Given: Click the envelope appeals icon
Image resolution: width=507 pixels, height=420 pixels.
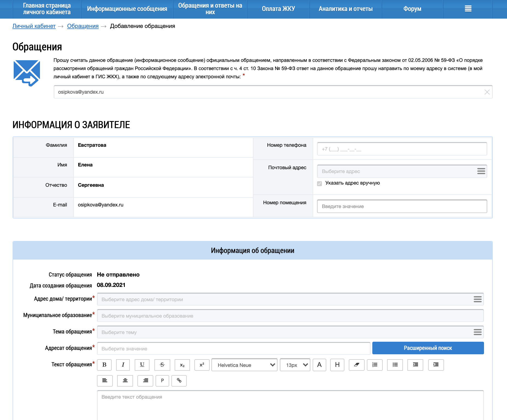Looking at the screenshot, I should pos(27,73).
